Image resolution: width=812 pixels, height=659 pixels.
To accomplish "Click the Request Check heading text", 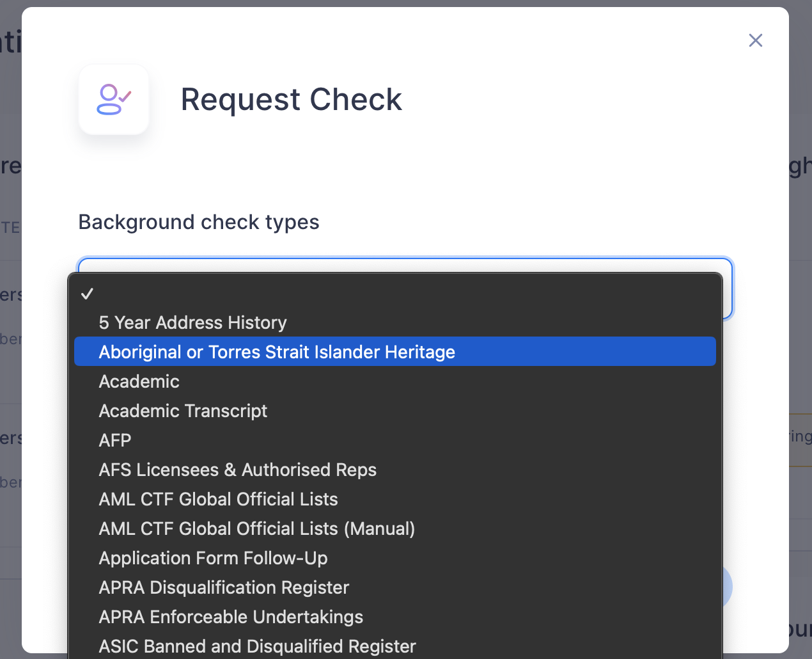I will (291, 100).
